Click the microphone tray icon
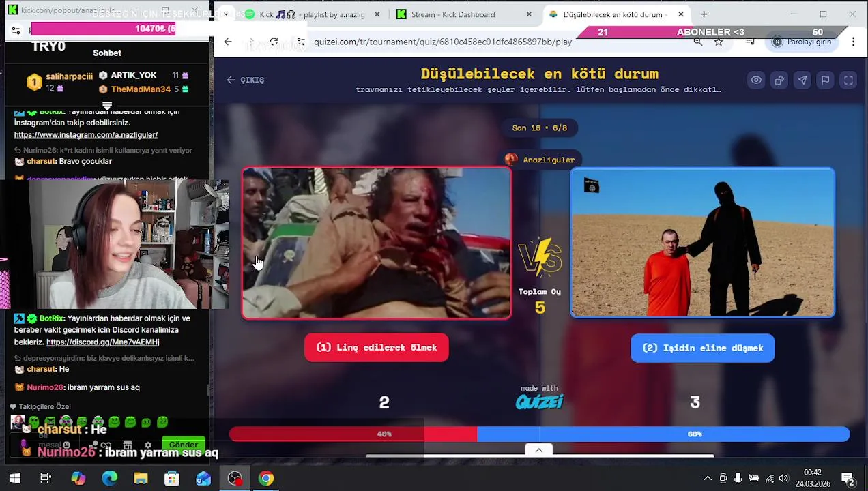This screenshot has height=491, width=868. [x=738, y=479]
